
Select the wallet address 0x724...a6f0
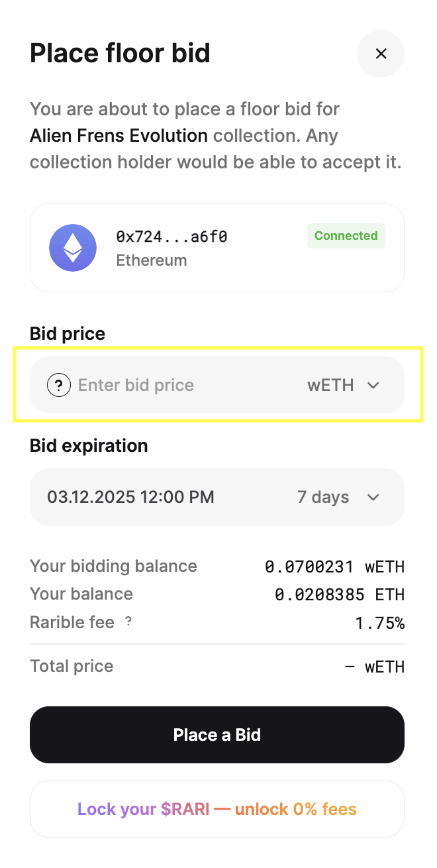pyautogui.click(x=172, y=237)
